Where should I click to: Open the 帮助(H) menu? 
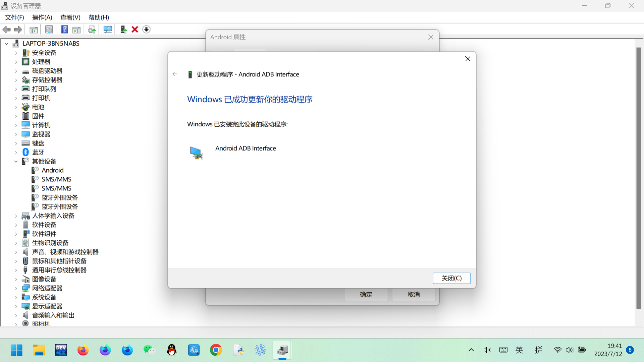tap(99, 17)
